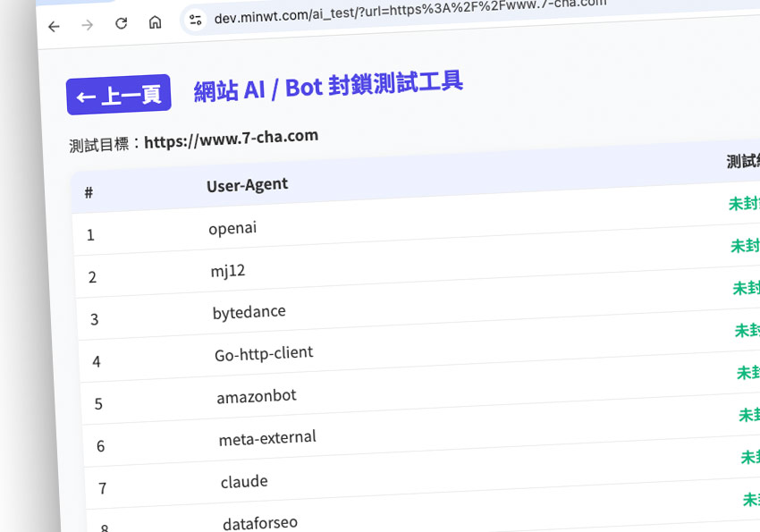Click the https://www.7-cha.com test target text
This screenshot has height=532, width=760.
tap(231, 139)
